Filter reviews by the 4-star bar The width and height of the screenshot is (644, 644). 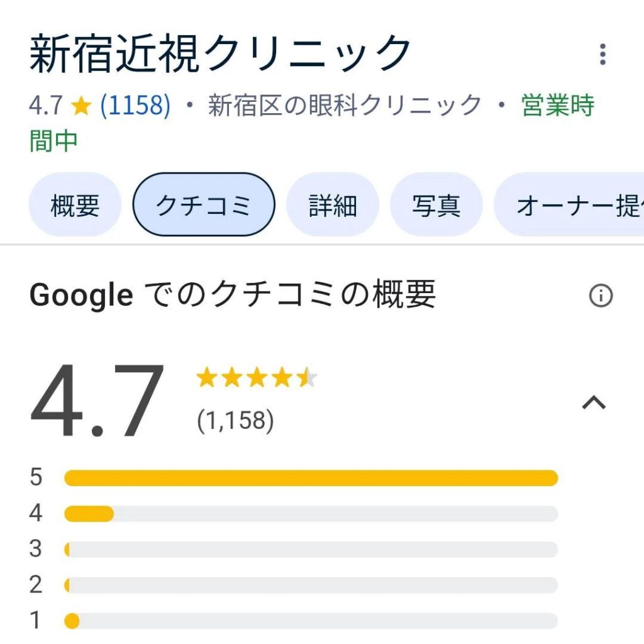(x=311, y=513)
